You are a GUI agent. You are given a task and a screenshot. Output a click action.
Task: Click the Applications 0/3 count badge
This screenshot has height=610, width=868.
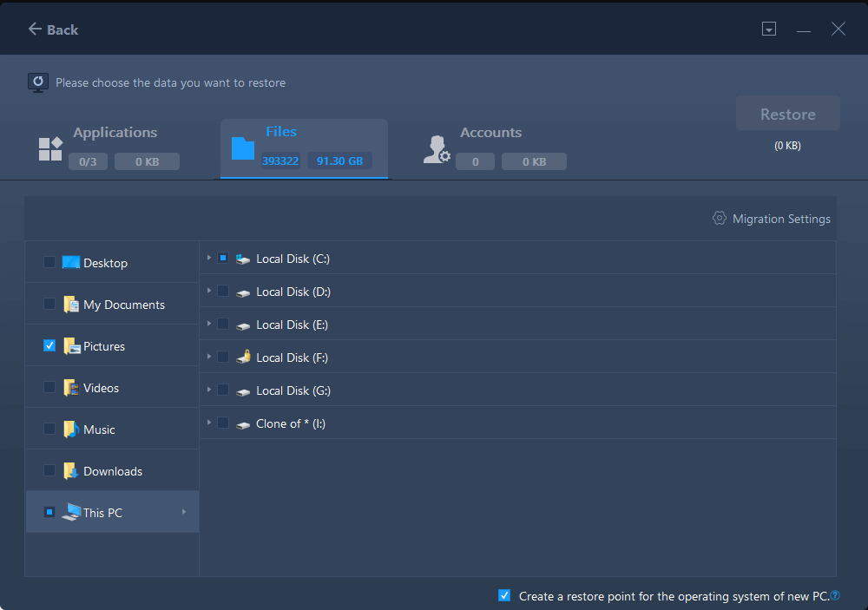click(88, 161)
